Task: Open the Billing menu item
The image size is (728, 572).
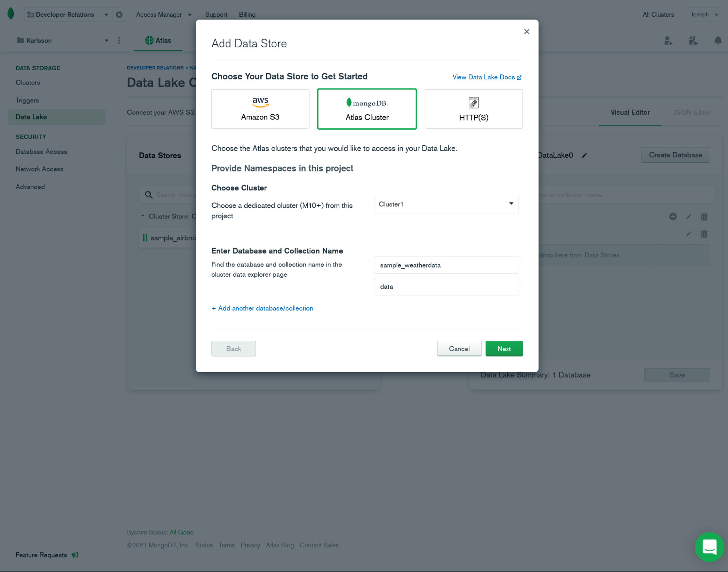Action: coord(247,15)
